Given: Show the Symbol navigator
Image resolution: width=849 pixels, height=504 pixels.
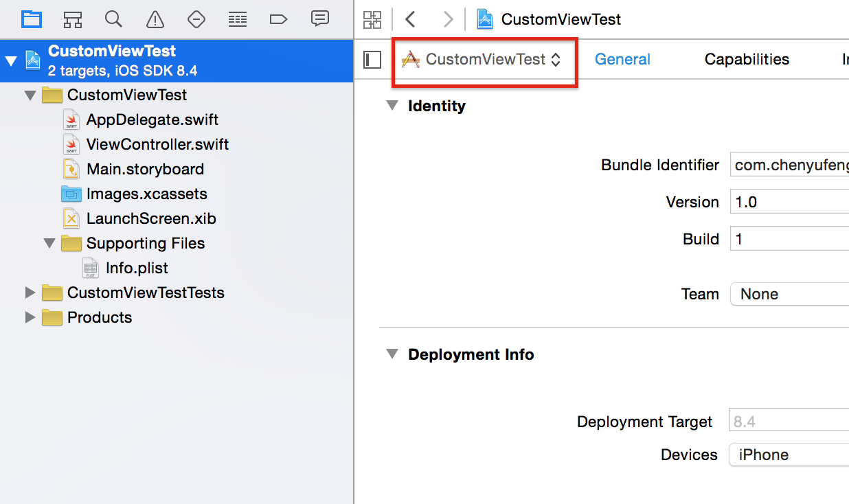Looking at the screenshot, I should [x=73, y=19].
